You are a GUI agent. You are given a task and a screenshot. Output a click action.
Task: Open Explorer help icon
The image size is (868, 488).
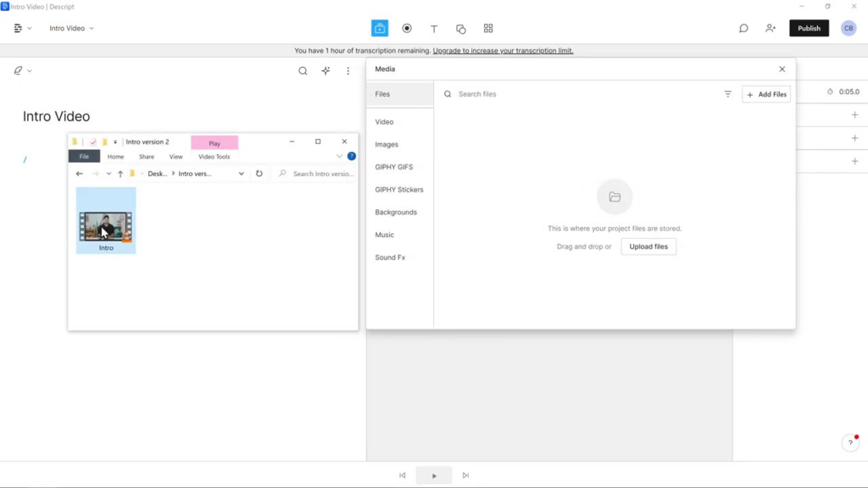click(352, 157)
